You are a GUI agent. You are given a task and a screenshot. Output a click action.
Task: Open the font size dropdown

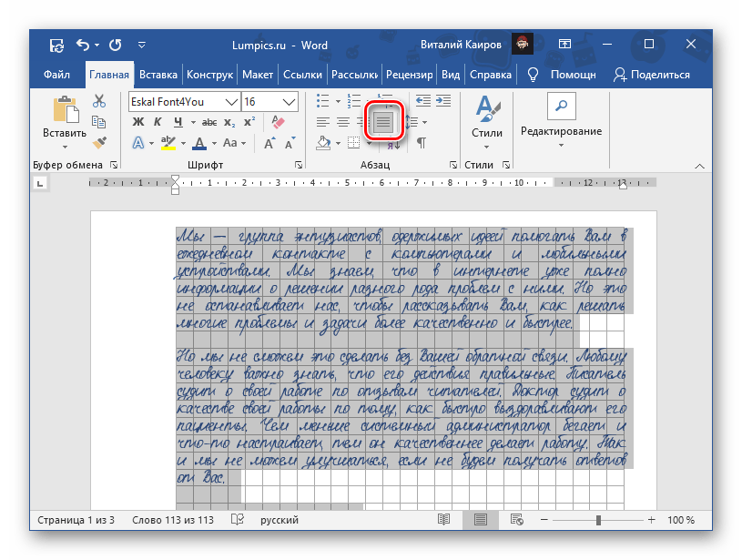pyautogui.click(x=288, y=102)
